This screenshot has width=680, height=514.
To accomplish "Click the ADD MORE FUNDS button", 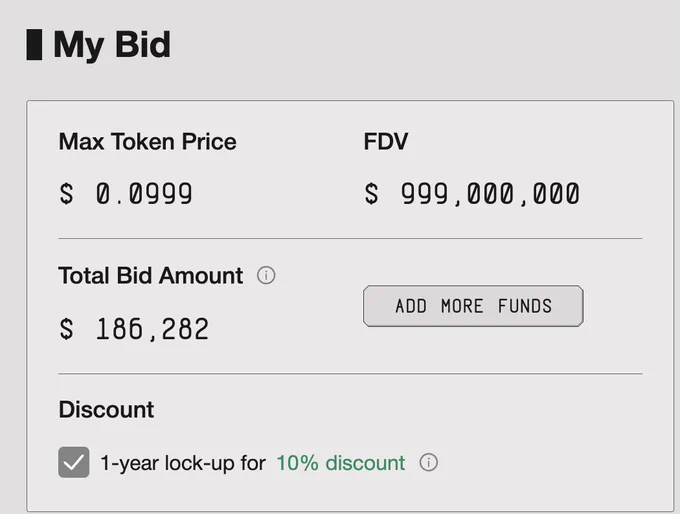I will (x=473, y=306).
